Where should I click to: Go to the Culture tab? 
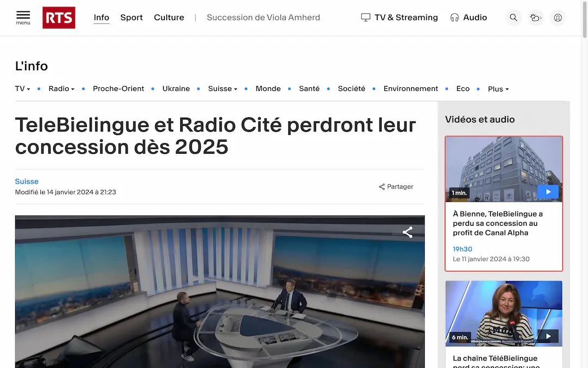[169, 17]
